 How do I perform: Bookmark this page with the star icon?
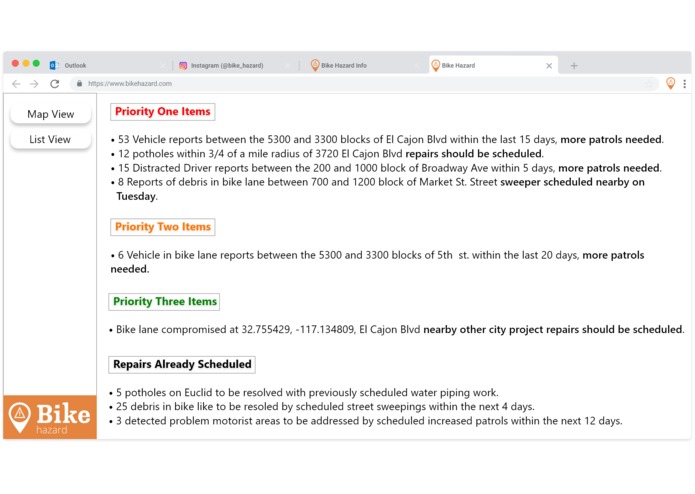pos(649,84)
